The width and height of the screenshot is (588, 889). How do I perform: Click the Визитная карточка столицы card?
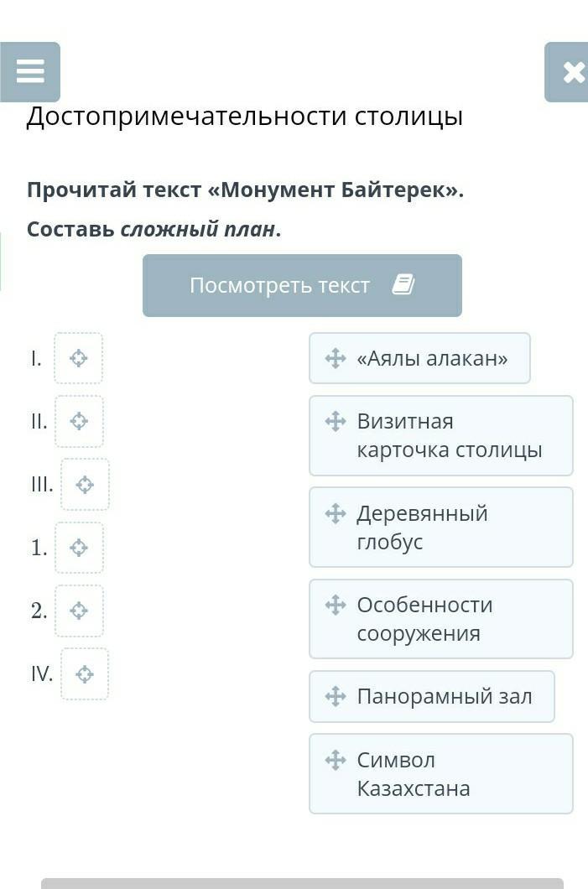point(440,435)
